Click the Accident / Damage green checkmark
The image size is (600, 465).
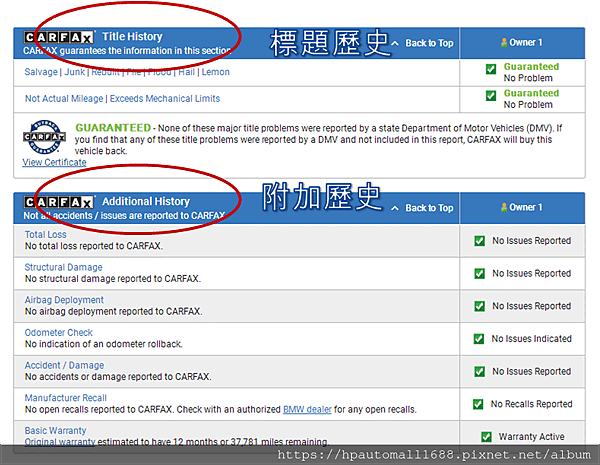479,371
